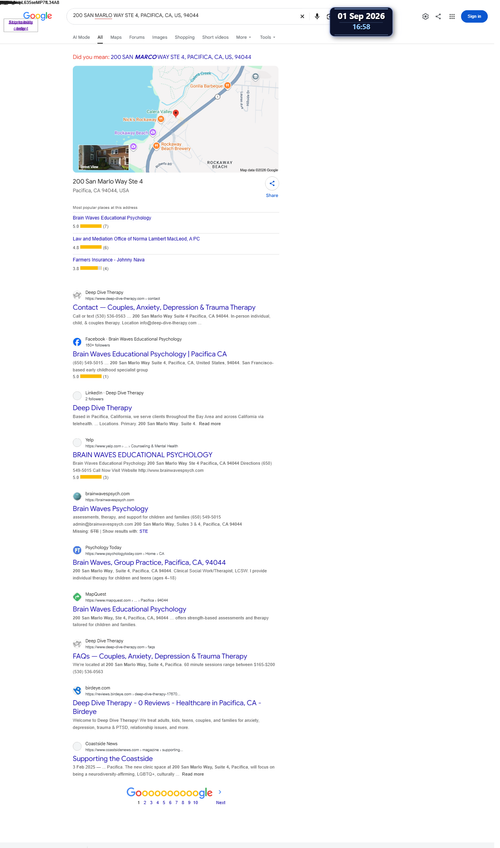Focus the search input field
Viewport: 500px width, 848px height.
click(x=184, y=16)
